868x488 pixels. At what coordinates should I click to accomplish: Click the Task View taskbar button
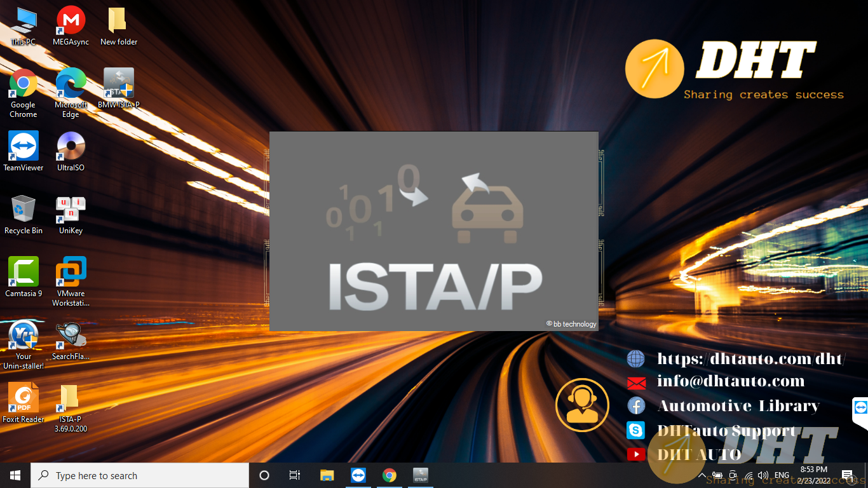(x=295, y=475)
